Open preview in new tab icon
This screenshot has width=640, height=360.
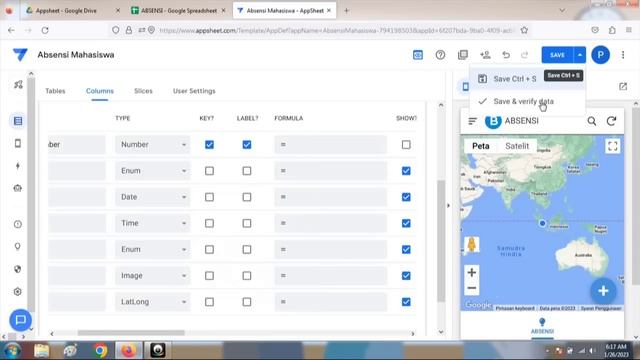click(x=623, y=87)
